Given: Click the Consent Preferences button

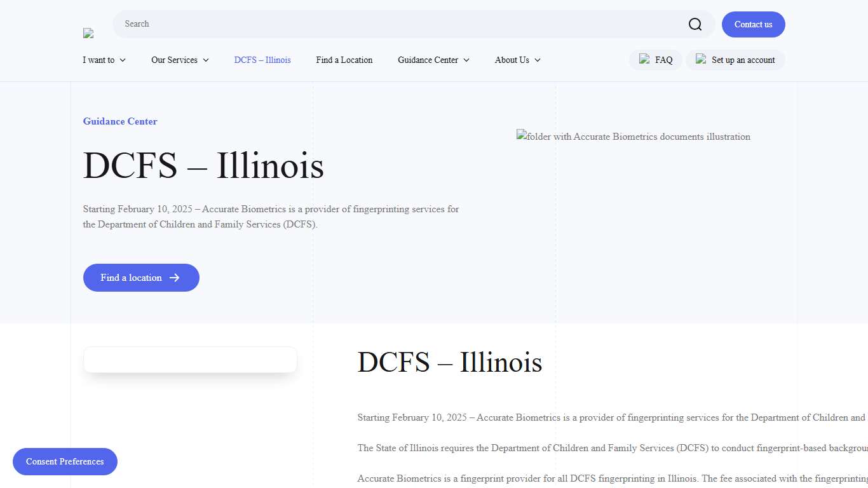Looking at the screenshot, I should coord(65,461).
